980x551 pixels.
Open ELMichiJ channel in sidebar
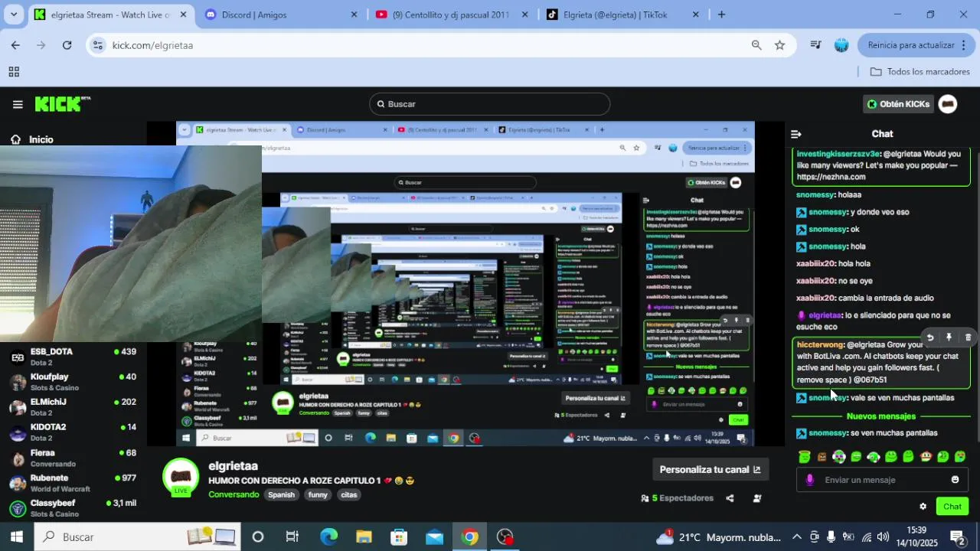(73, 407)
